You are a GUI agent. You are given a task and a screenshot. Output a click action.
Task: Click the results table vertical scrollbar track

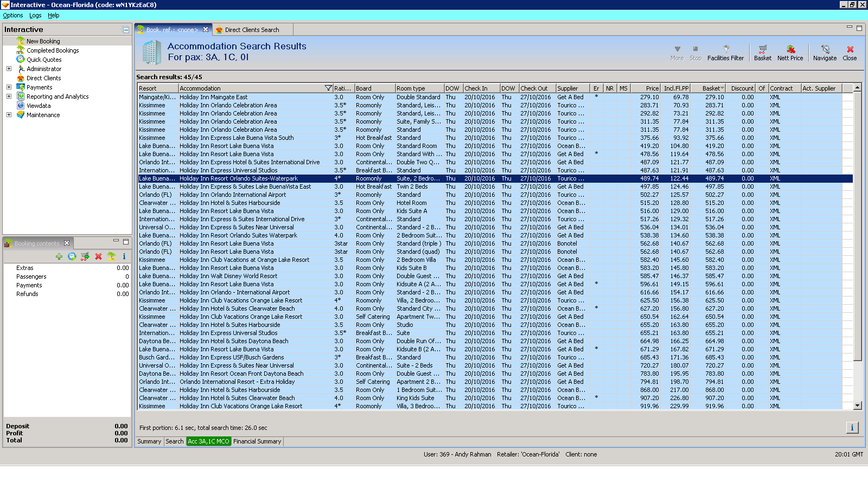[858, 382]
